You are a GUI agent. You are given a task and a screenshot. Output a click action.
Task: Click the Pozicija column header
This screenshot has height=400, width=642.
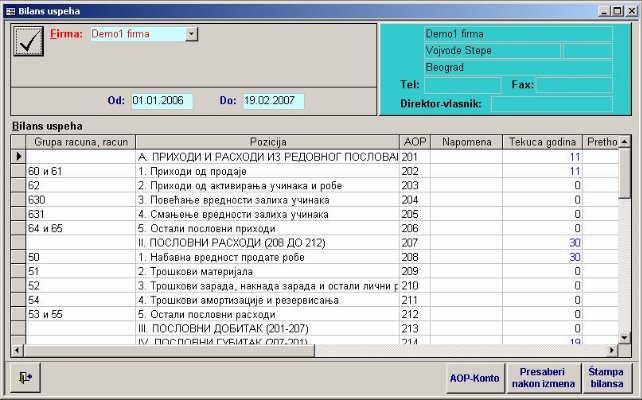267,142
